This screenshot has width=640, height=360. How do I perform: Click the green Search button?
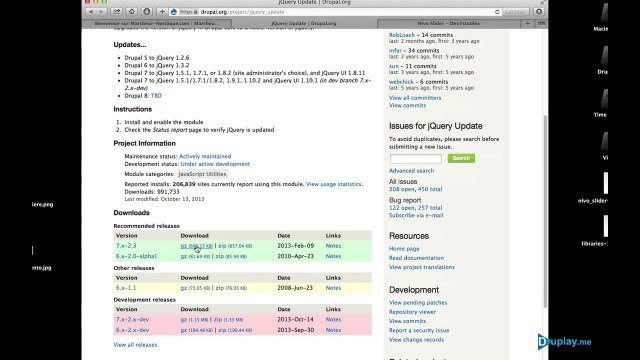coord(461,158)
